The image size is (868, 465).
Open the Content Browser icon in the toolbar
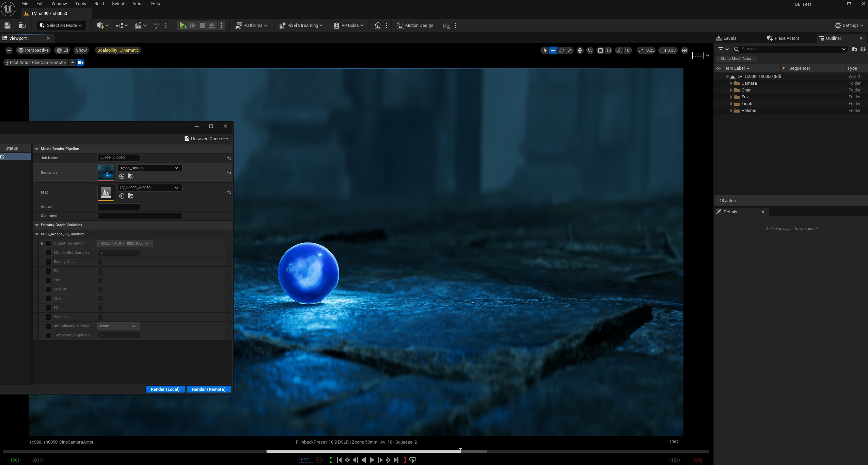coord(22,25)
